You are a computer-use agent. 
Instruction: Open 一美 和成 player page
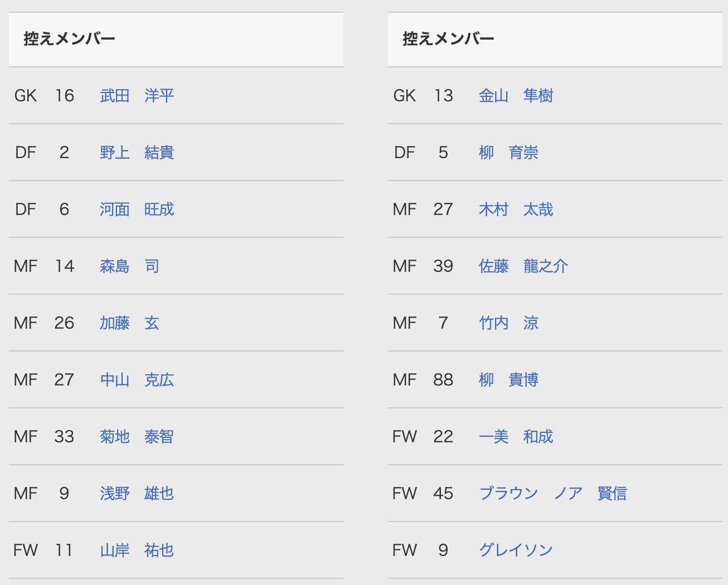point(516,437)
